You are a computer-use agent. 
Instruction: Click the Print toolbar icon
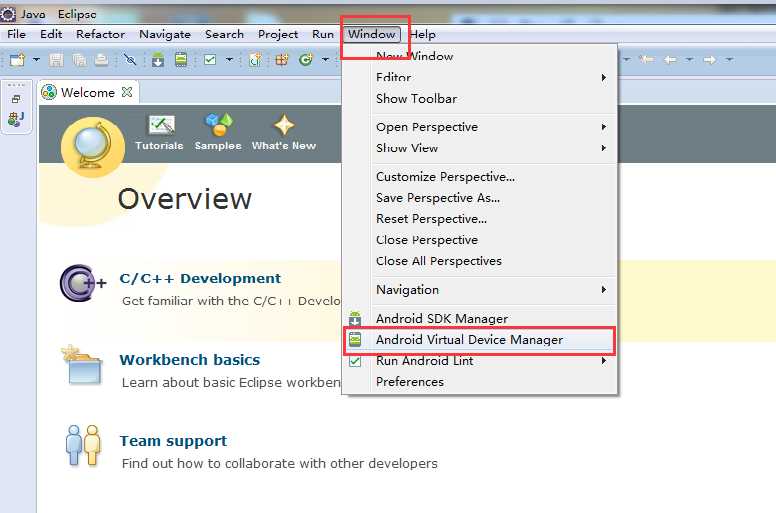(101, 60)
